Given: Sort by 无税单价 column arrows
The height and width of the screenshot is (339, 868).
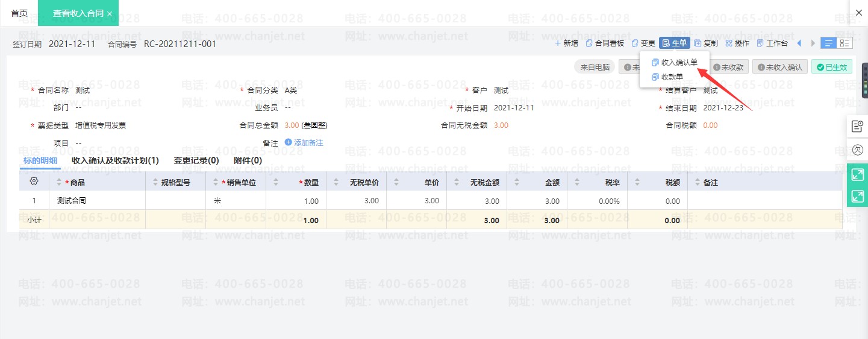Looking at the screenshot, I should click(x=336, y=182).
